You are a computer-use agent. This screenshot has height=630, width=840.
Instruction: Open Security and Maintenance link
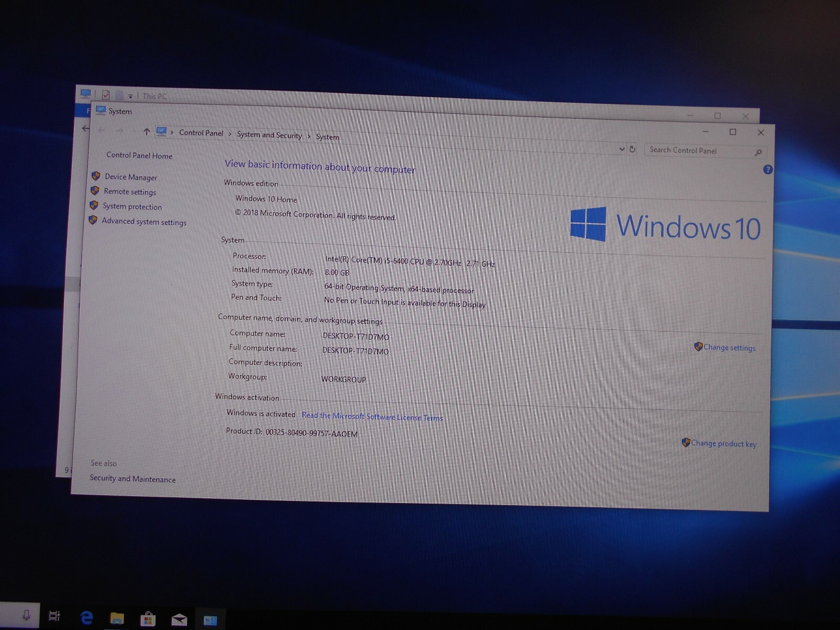coord(133,479)
